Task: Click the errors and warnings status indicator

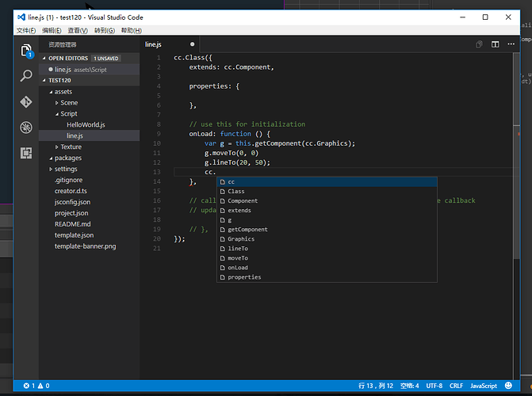Action: (36, 386)
